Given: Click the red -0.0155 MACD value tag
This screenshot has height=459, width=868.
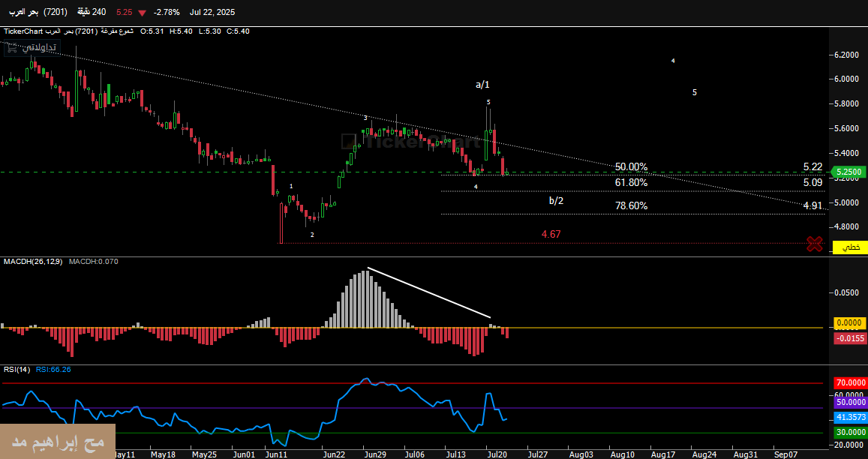Looking at the screenshot, I should pos(850,337).
